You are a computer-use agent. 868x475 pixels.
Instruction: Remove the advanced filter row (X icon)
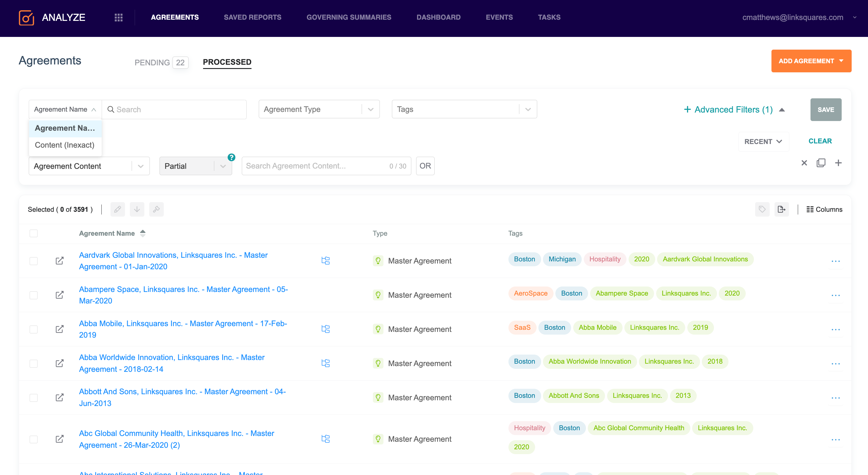pos(804,163)
